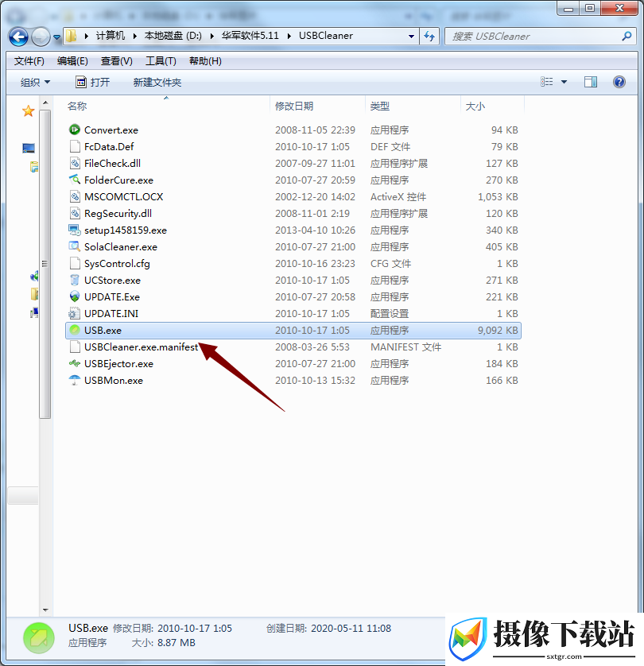Viewport: 644px width, 666px height.
Task: Toggle the preview pane button
Action: (591, 82)
